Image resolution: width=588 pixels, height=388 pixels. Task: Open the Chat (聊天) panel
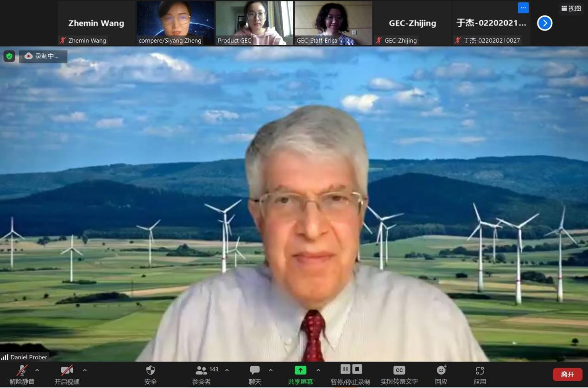click(x=255, y=370)
